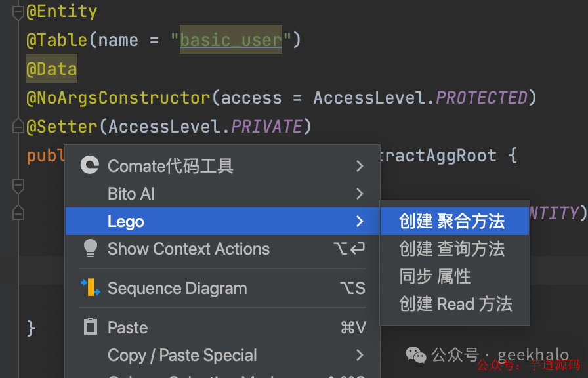588x378 pixels.
Task: Expand the Bito AI submenu arrow
Action: click(360, 194)
